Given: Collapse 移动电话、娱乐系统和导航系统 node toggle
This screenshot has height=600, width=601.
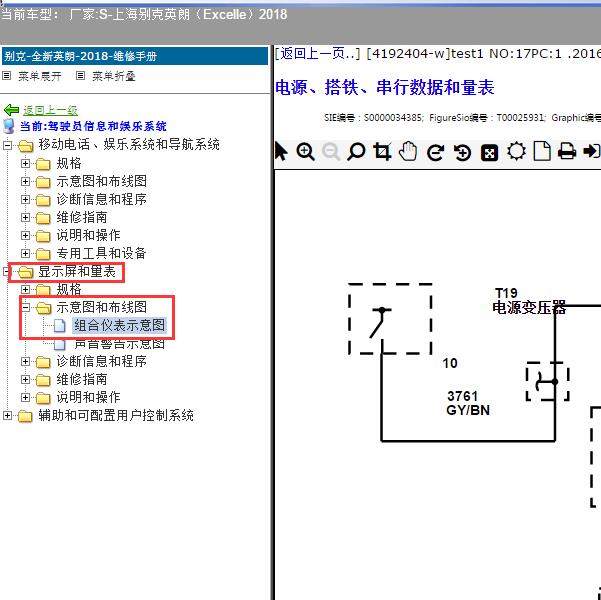Looking at the screenshot, I should click(7, 145).
